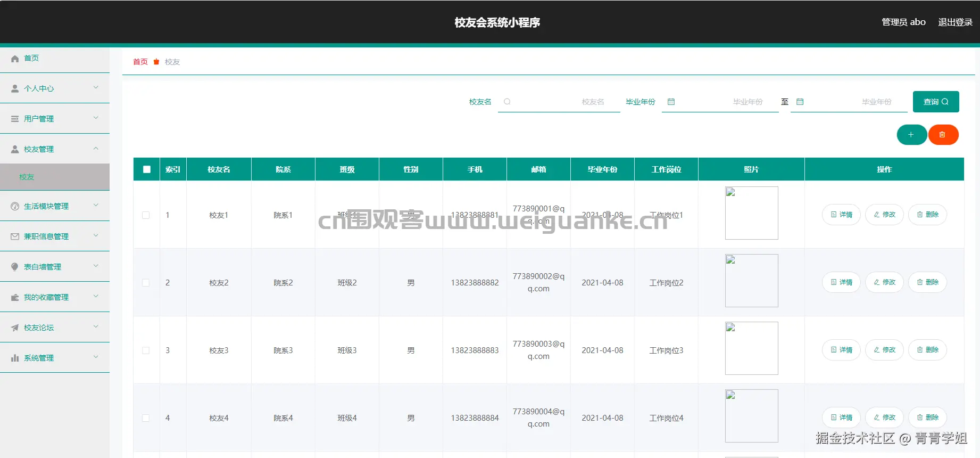The height and width of the screenshot is (458, 980).
Task: Open the 表白墙管理 sidebar menu
Action: click(55, 267)
